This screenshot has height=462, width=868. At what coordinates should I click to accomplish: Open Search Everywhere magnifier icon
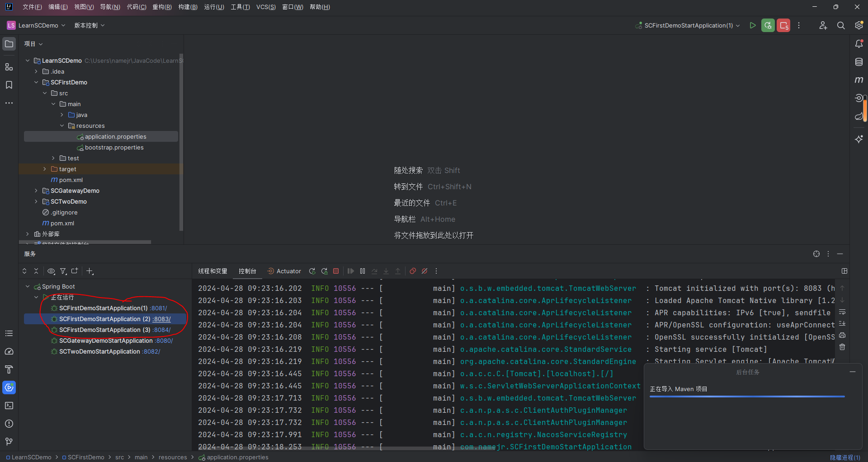click(x=841, y=25)
